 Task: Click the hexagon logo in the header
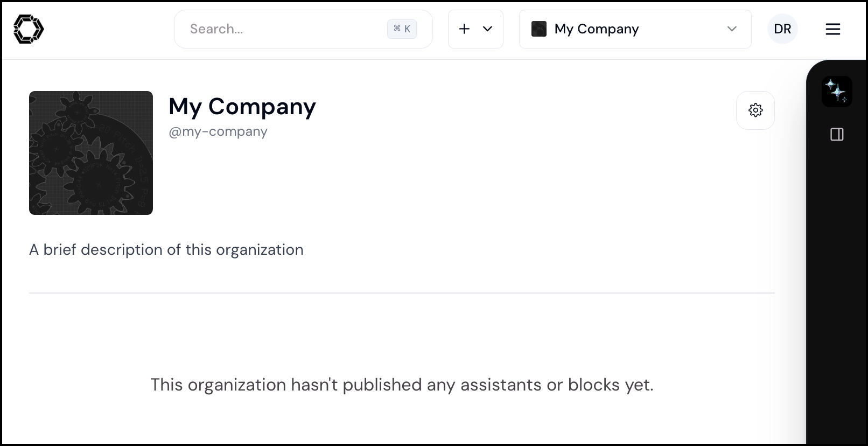pos(29,29)
